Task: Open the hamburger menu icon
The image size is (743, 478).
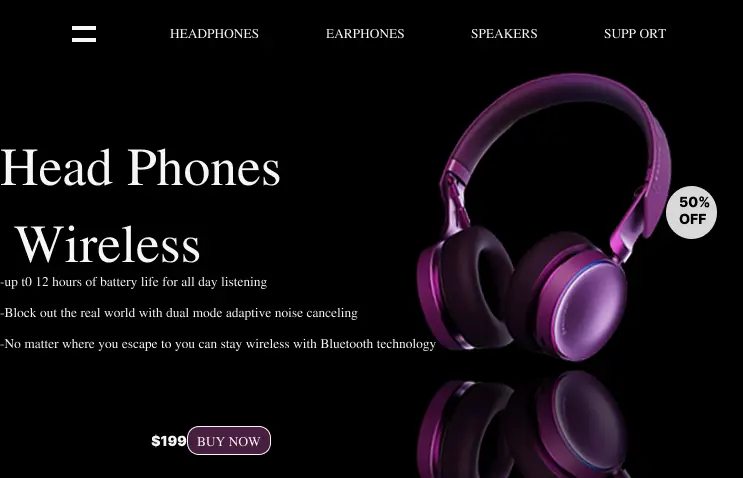Action: click(x=84, y=34)
